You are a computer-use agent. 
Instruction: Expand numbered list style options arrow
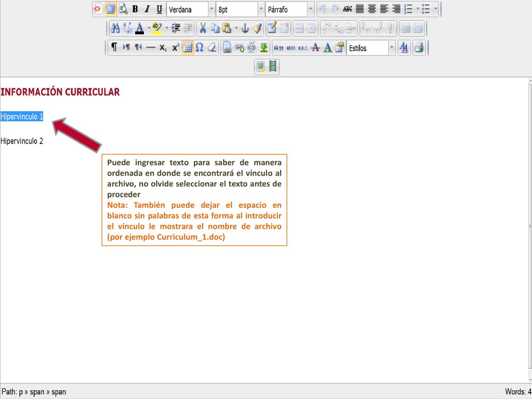(x=418, y=9)
